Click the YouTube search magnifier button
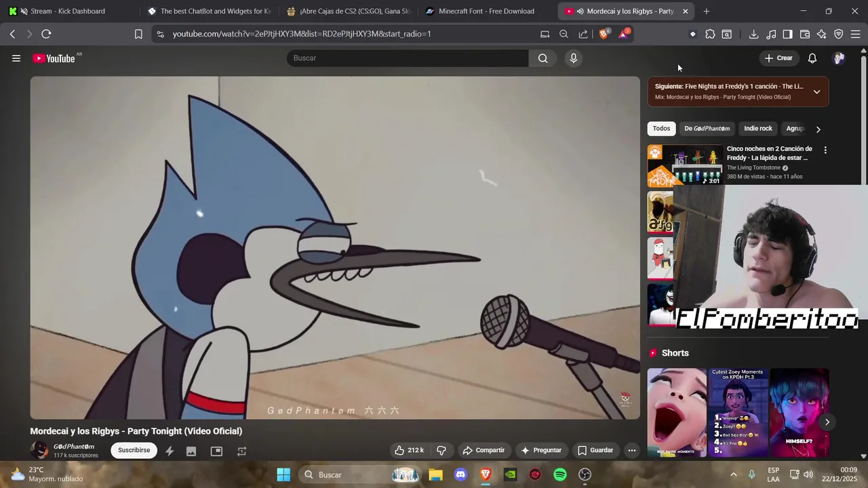The width and height of the screenshot is (868, 488). (x=543, y=58)
